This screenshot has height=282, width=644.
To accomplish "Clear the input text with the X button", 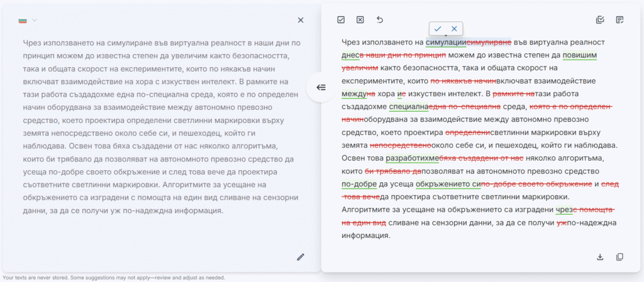I will coord(301,20).
